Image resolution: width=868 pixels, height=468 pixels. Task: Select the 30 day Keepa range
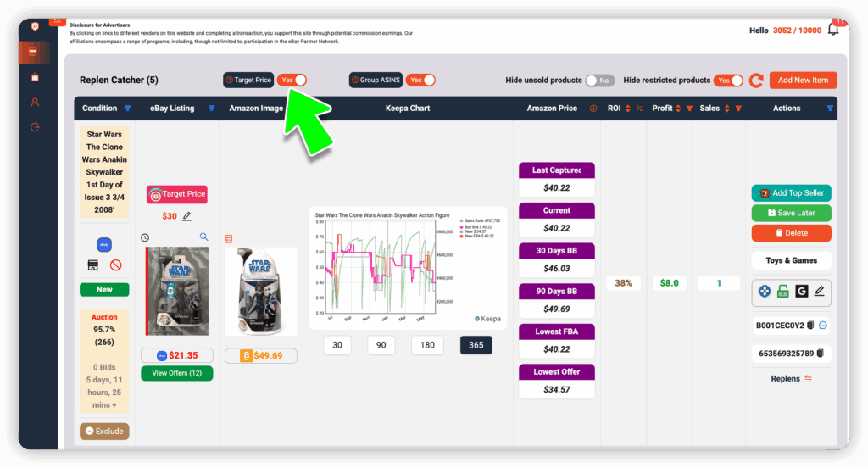coord(337,345)
